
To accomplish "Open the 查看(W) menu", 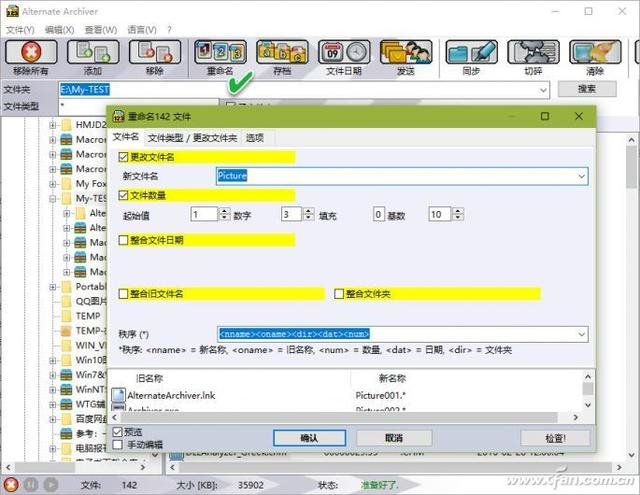I will point(101,29).
